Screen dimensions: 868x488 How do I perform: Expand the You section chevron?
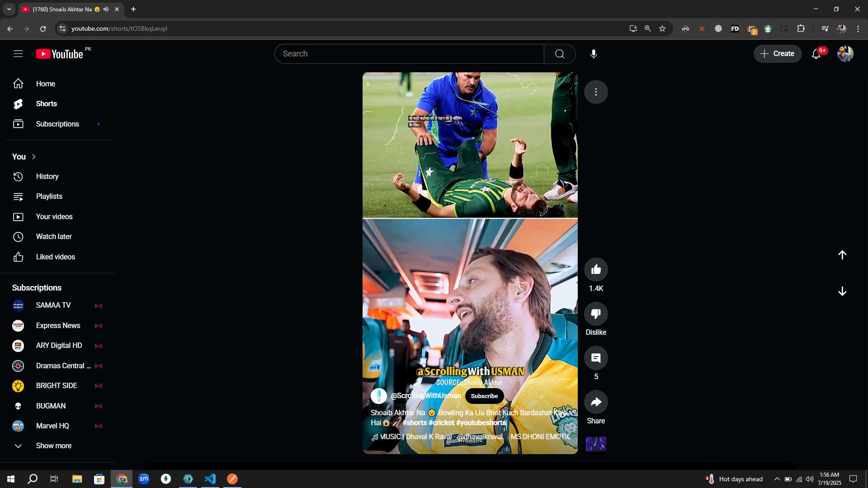click(x=34, y=157)
